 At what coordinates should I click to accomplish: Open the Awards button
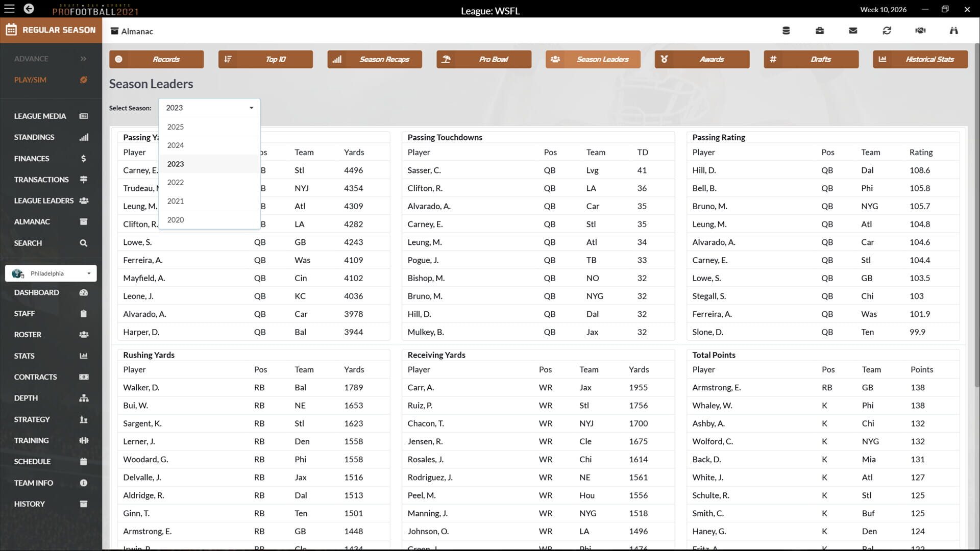coord(702,59)
